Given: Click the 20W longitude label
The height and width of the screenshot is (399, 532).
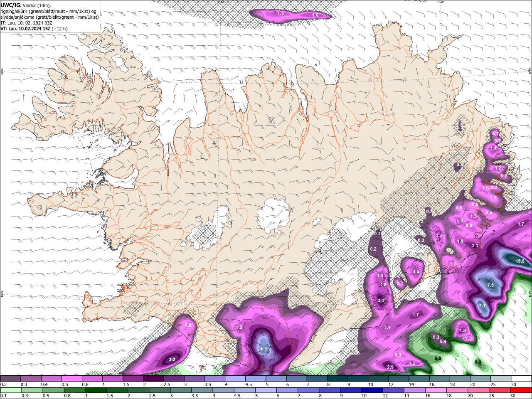Looking at the screenshot, I should click(x=221, y=2).
